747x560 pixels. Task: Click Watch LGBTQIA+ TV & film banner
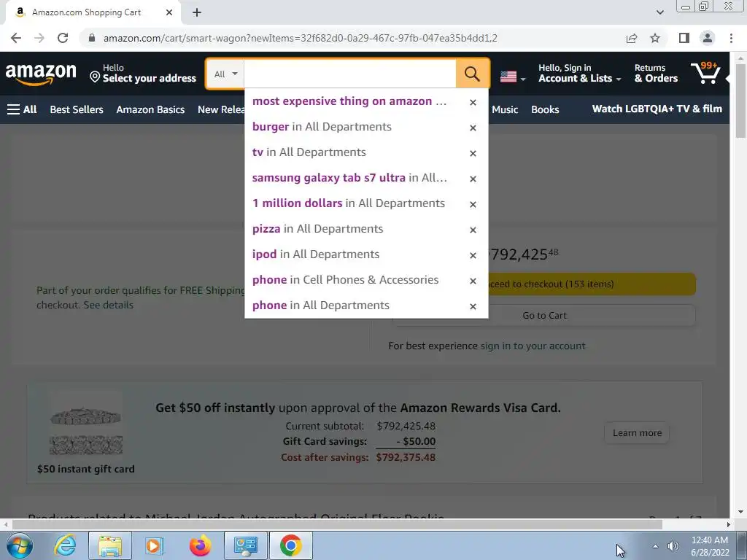(657, 109)
